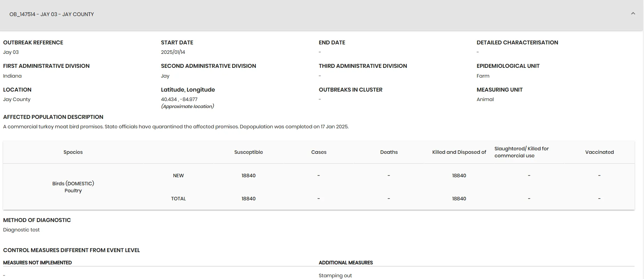
Task: Select the start date 2025/01/14
Action: tap(173, 52)
